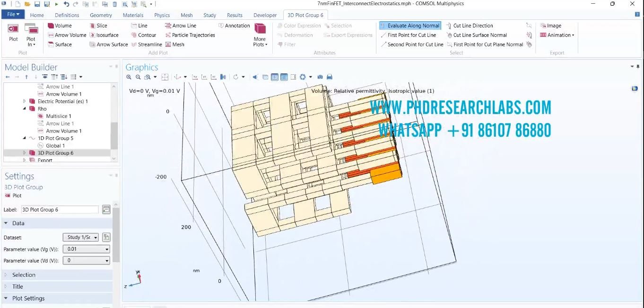Screen dimensions: 644x308
Task: Click the Image export button
Action: pyautogui.click(x=551, y=26)
